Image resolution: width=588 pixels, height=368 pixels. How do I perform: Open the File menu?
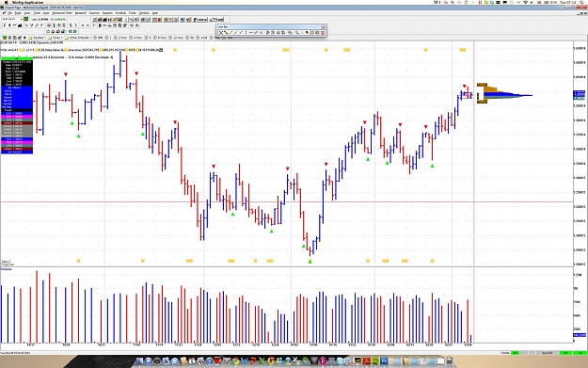(x=10, y=13)
